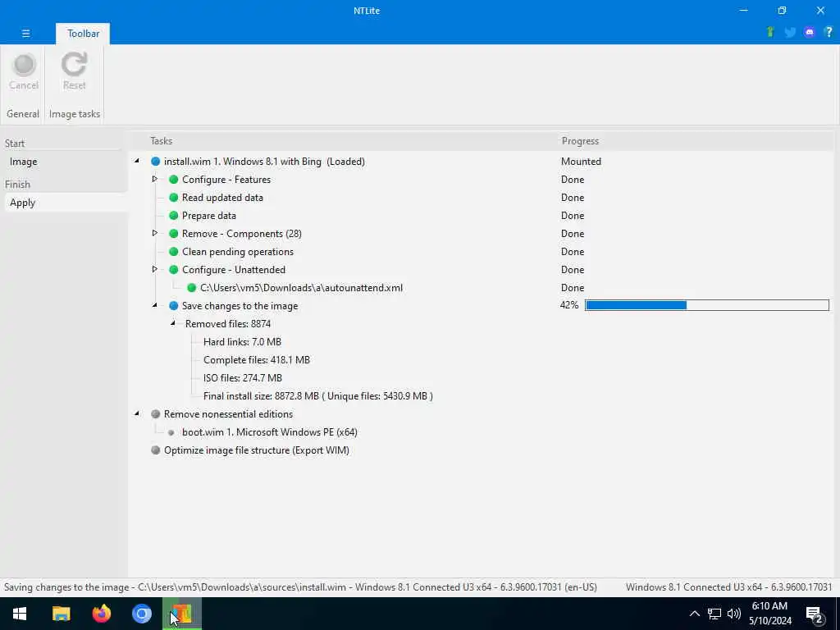Click the gray dot beside Optimize image file structure
The width and height of the screenshot is (840, 630).
coord(155,450)
